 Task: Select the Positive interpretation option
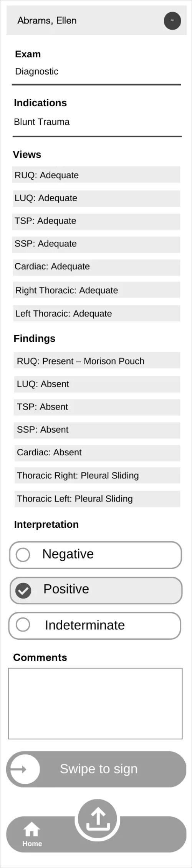pyautogui.click(x=96, y=590)
